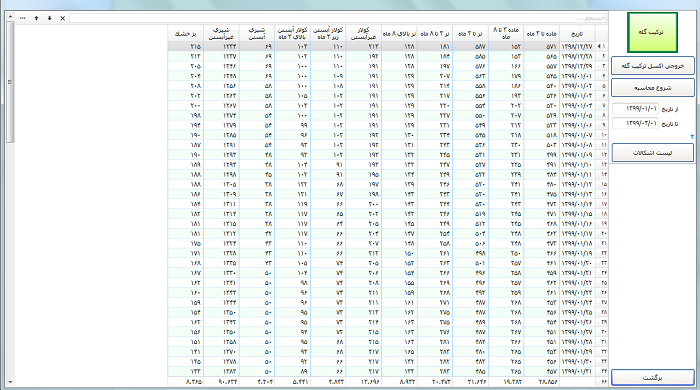The height and width of the screenshot is (390, 700).
Task: Sort by the تاریخ column header
Action: click(x=577, y=34)
